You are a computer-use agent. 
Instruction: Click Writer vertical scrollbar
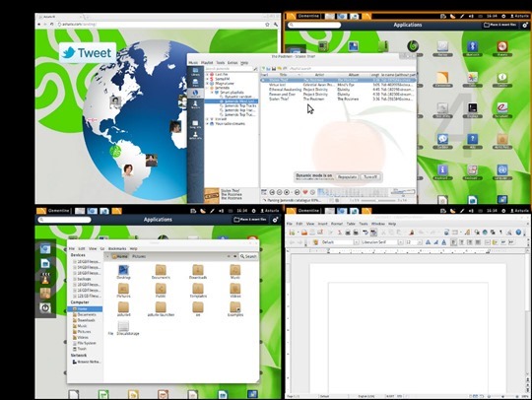pyautogui.click(x=528, y=315)
